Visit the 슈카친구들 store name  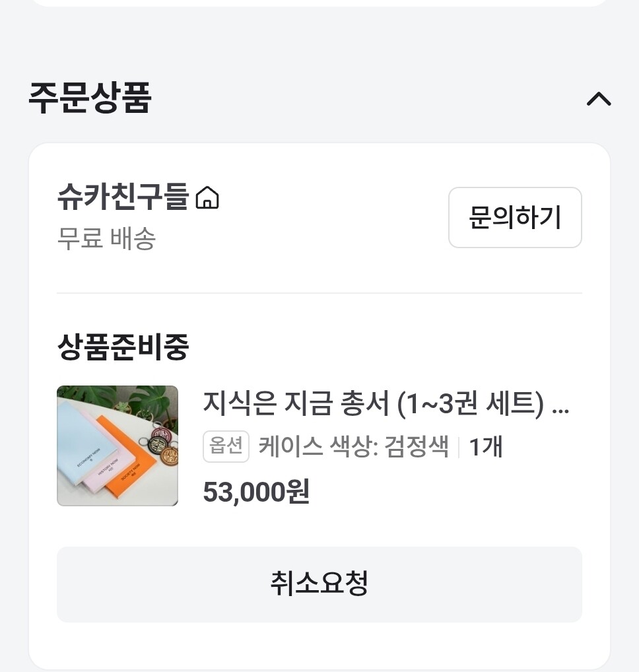point(123,197)
